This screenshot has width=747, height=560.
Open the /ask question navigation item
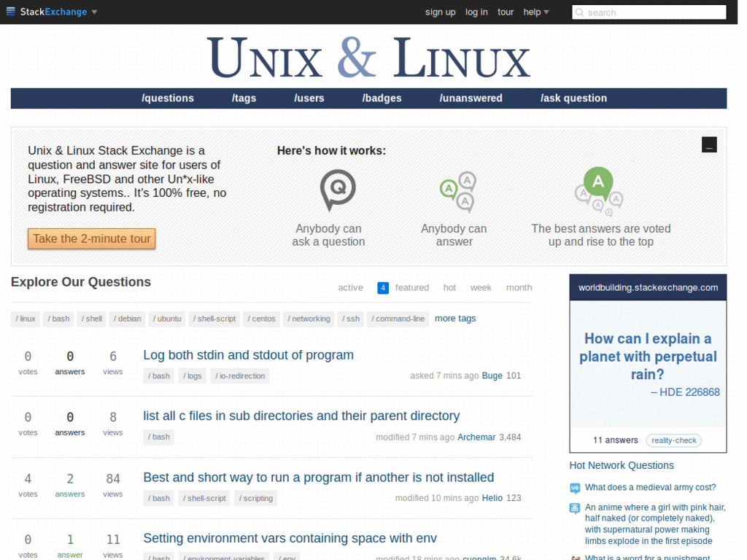(573, 98)
